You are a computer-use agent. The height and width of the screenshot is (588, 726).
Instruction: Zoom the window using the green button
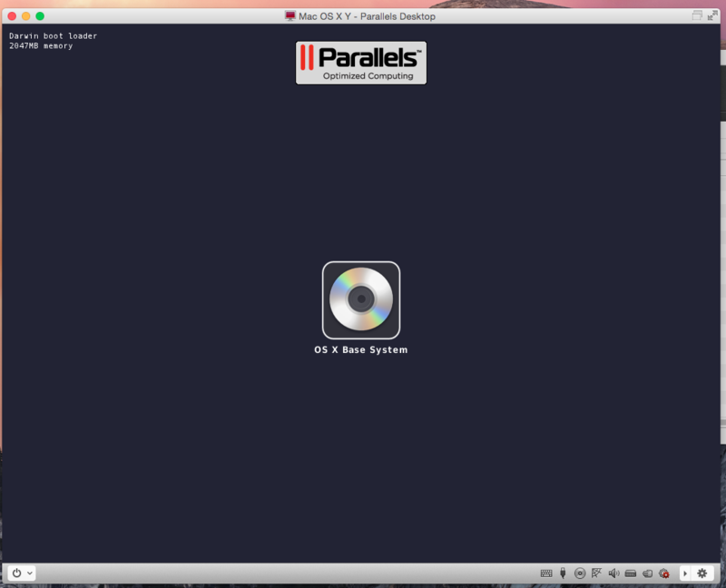(40, 16)
